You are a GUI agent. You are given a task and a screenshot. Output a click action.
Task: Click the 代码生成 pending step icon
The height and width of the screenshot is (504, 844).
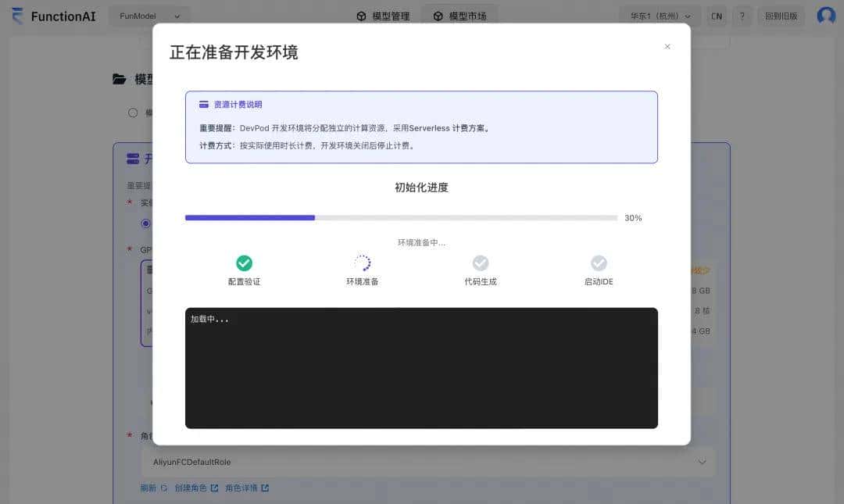point(480,263)
